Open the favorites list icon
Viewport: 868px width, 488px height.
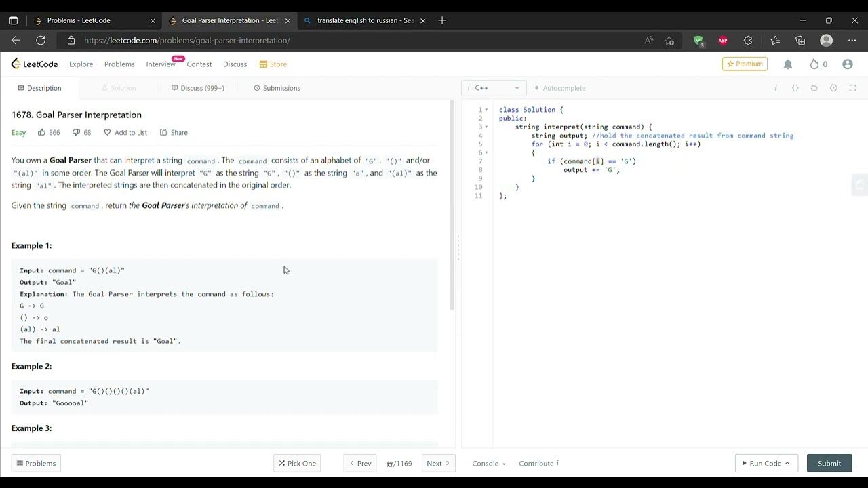775,40
